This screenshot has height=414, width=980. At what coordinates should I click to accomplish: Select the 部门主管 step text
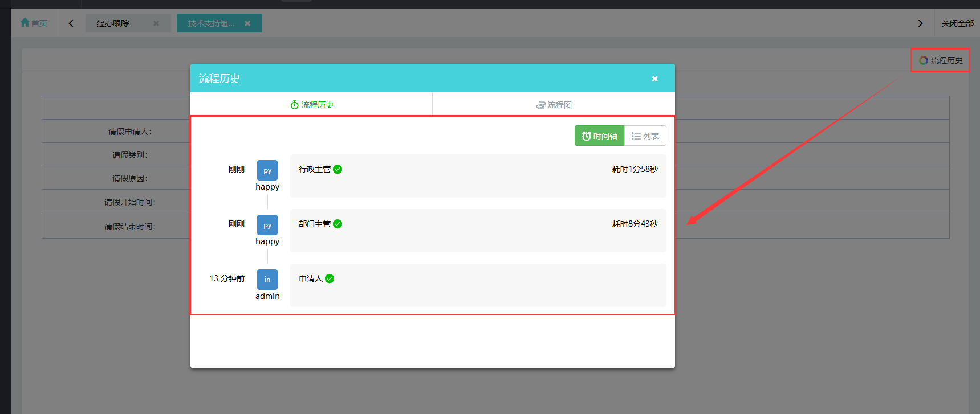tap(315, 224)
